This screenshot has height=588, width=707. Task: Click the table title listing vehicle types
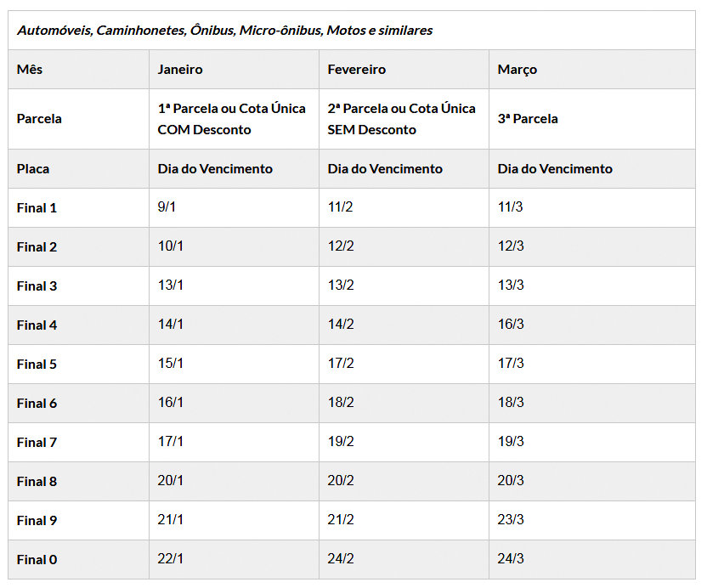tap(224, 31)
